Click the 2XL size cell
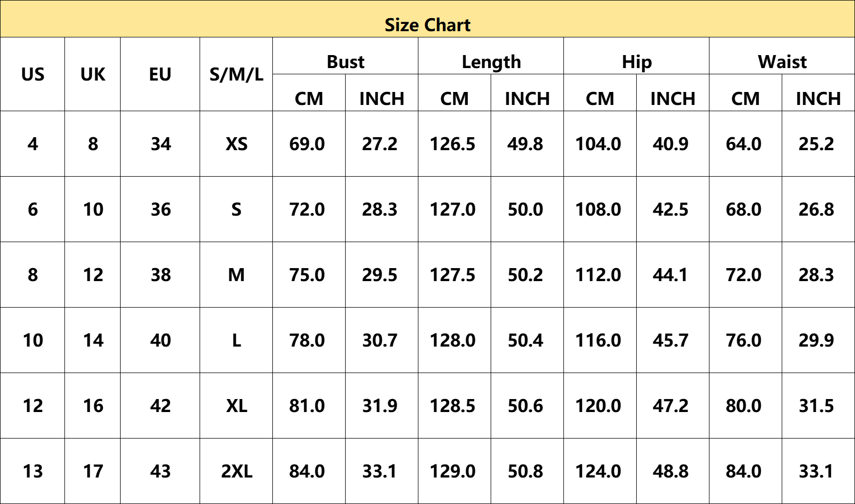The image size is (855, 504). (x=236, y=471)
